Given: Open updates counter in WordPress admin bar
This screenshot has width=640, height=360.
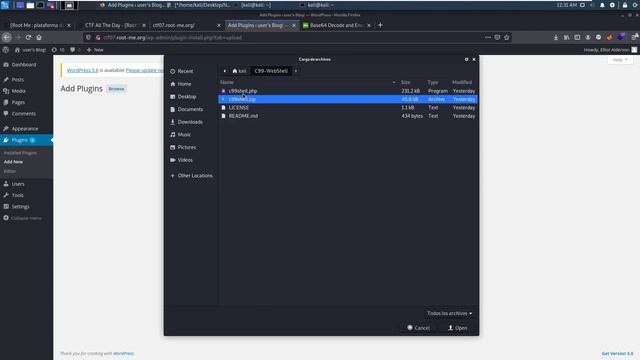Looking at the screenshot, I should [x=58, y=50].
